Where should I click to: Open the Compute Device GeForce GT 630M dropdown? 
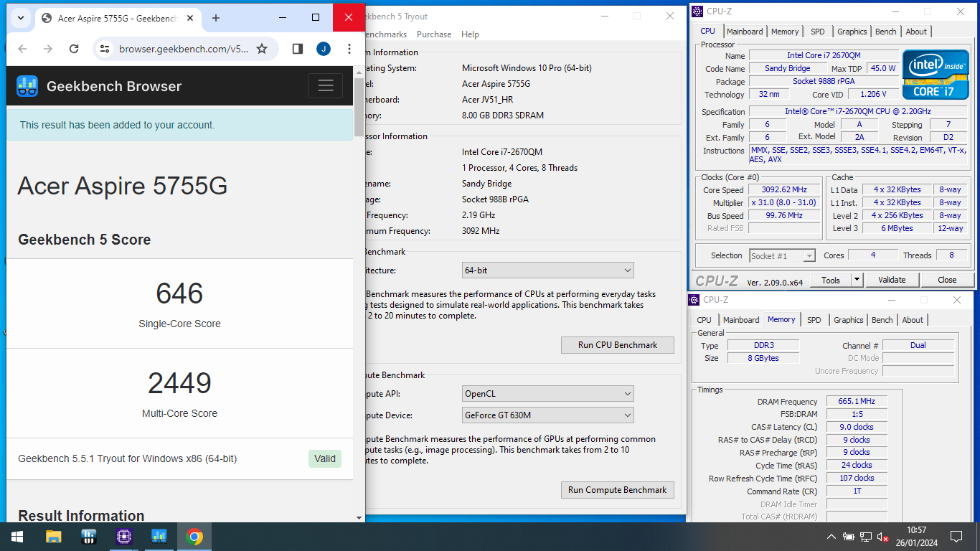pyautogui.click(x=548, y=415)
